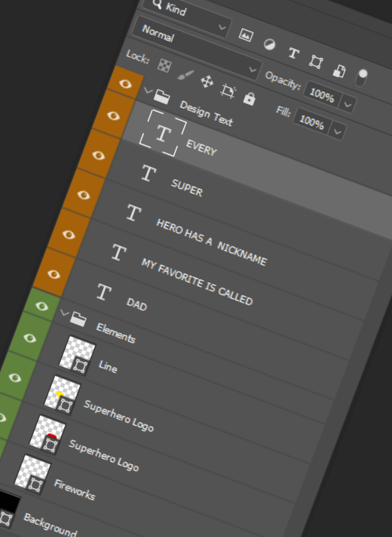Filter layers by smart object icon
This screenshot has height=537, width=392.
pos(339,71)
